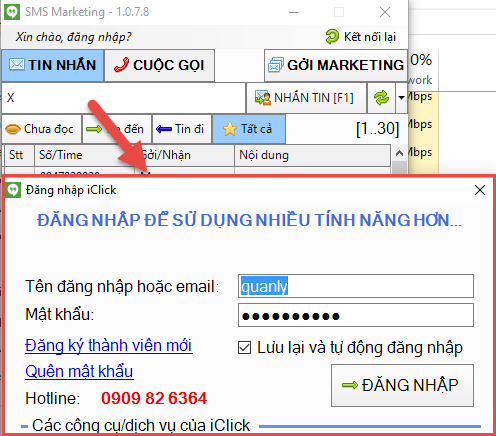Minimize the SMS Marketing window
496x436 pixels.
[x=294, y=12]
